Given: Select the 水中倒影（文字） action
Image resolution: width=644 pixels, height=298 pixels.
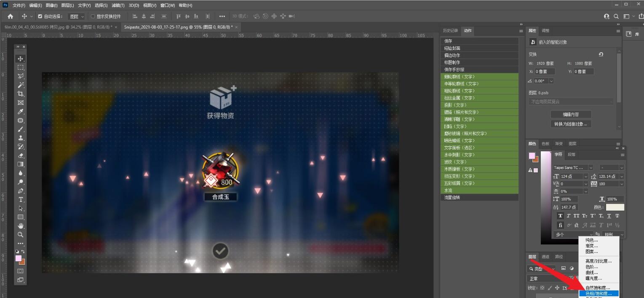Looking at the screenshot, I should pyautogui.click(x=480, y=155).
